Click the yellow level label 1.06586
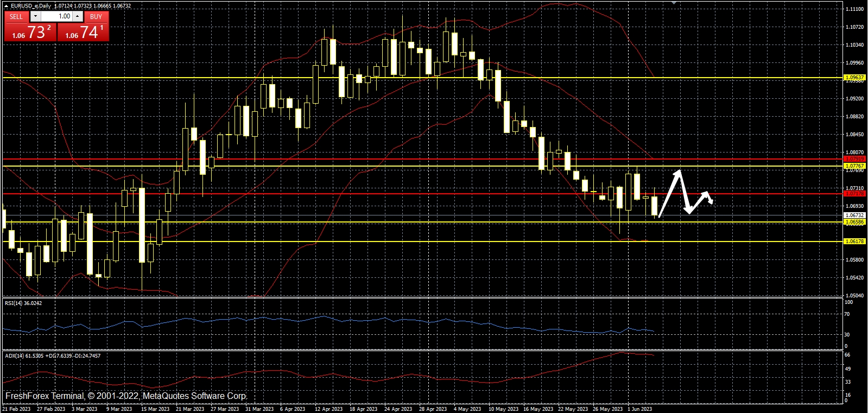 (x=854, y=222)
